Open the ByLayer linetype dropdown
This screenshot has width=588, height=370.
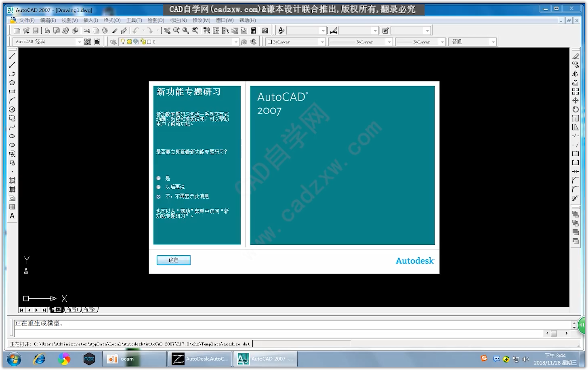coord(389,42)
